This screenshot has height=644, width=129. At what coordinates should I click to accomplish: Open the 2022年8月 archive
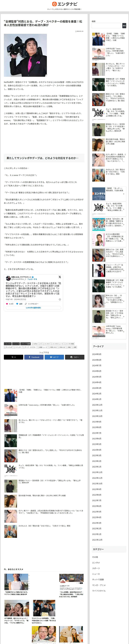pyautogui.click(x=97, y=495)
